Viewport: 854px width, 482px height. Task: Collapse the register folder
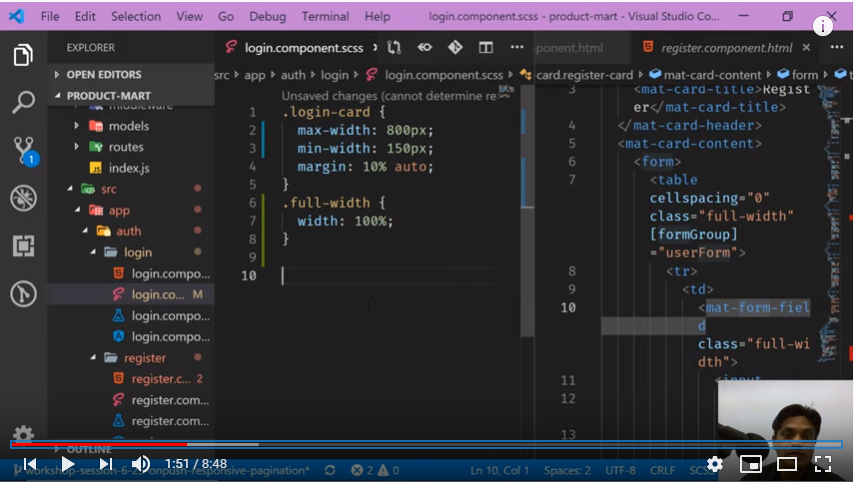click(144, 358)
